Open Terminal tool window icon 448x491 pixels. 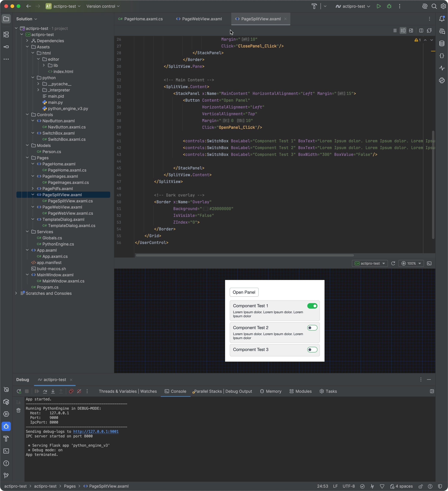pos(6,451)
